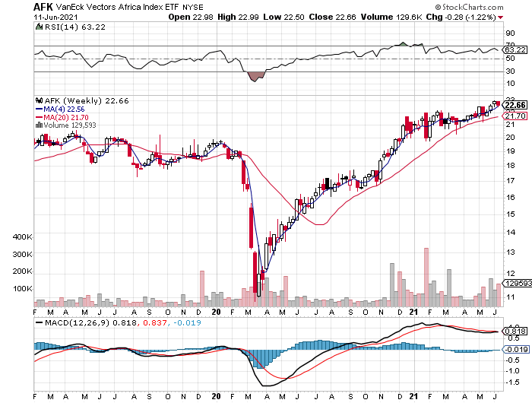Click the red down arrow beside Chg
This screenshot has width=532, height=403.
coord(500,17)
